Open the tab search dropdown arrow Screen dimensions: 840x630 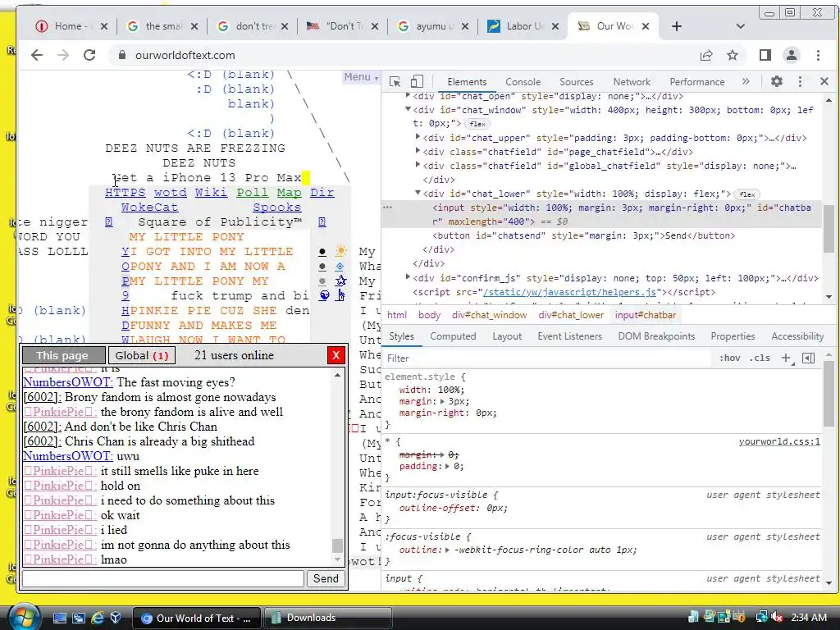tap(741, 26)
